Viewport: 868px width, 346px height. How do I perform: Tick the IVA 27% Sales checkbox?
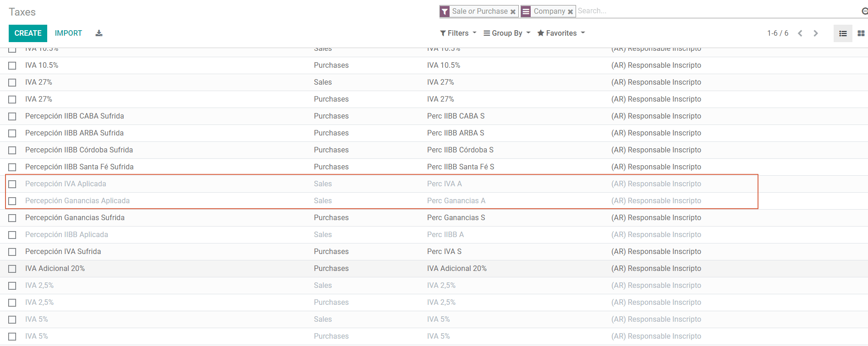point(12,82)
